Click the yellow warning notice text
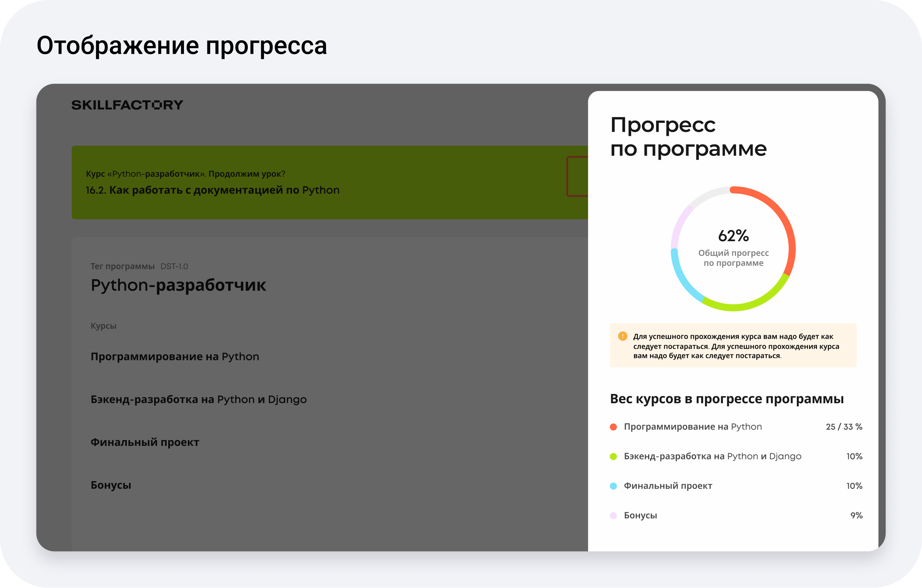 click(736, 346)
